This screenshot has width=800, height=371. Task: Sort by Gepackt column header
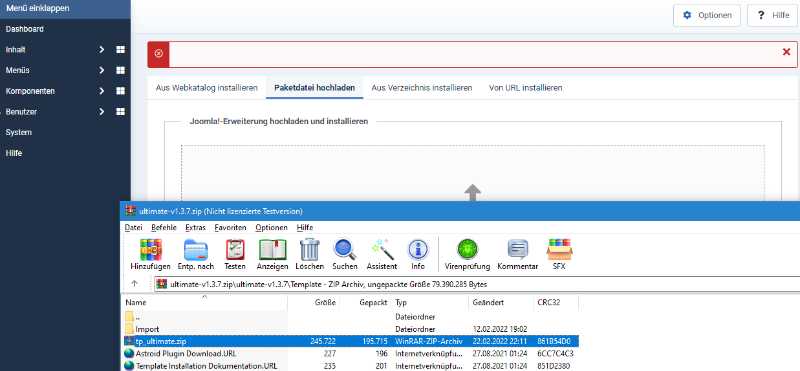(365, 302)
